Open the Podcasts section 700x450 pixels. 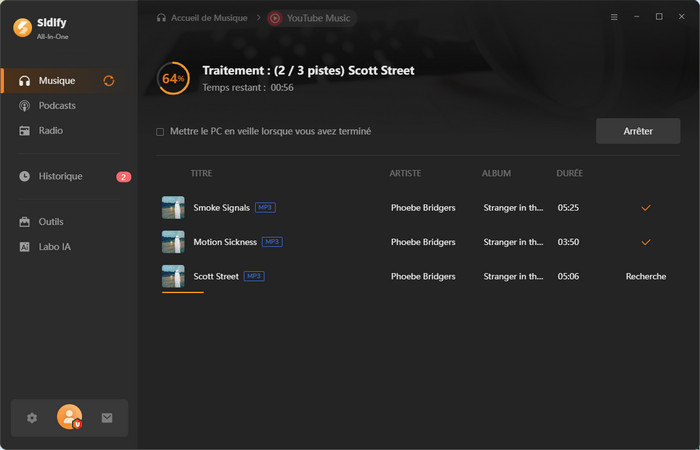(56, 106)
